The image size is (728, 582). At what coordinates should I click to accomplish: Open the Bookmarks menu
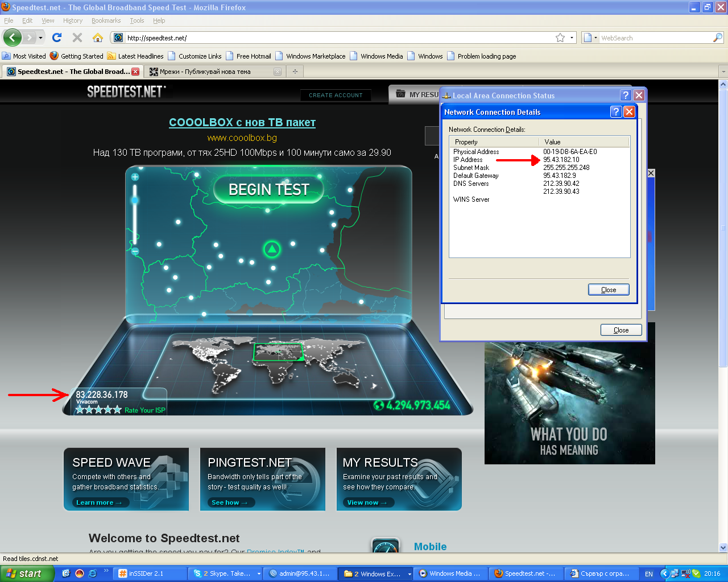point(106,20)
